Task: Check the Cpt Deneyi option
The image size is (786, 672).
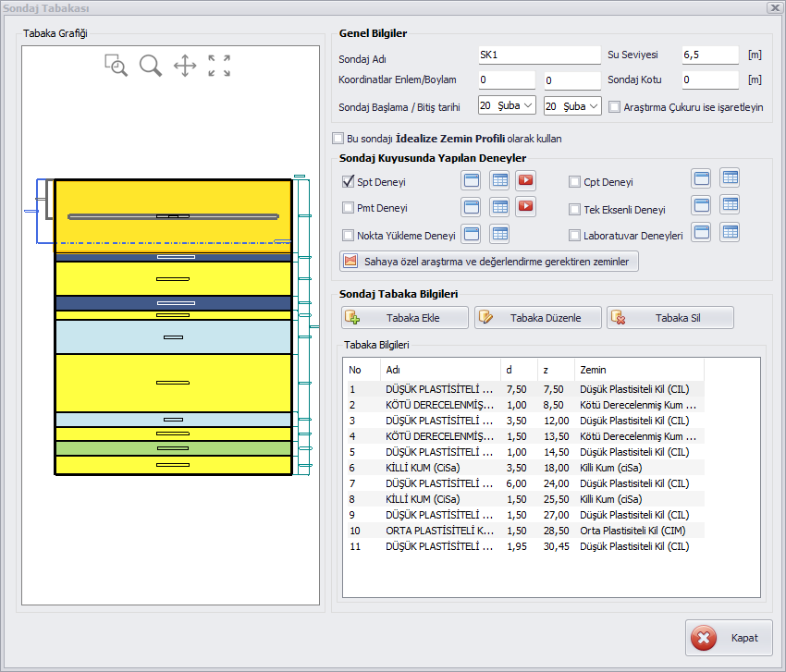Action: pyautogui.click(x=574, y=182)
